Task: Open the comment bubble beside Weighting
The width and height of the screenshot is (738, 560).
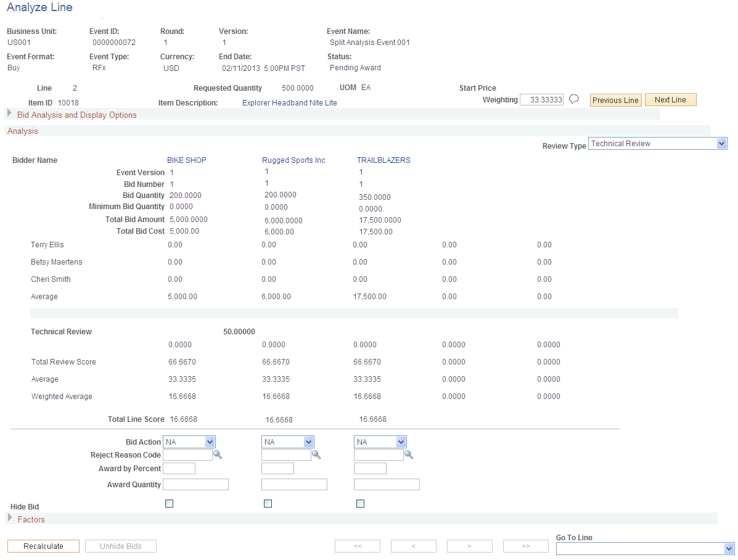Action: coord(574,99)
